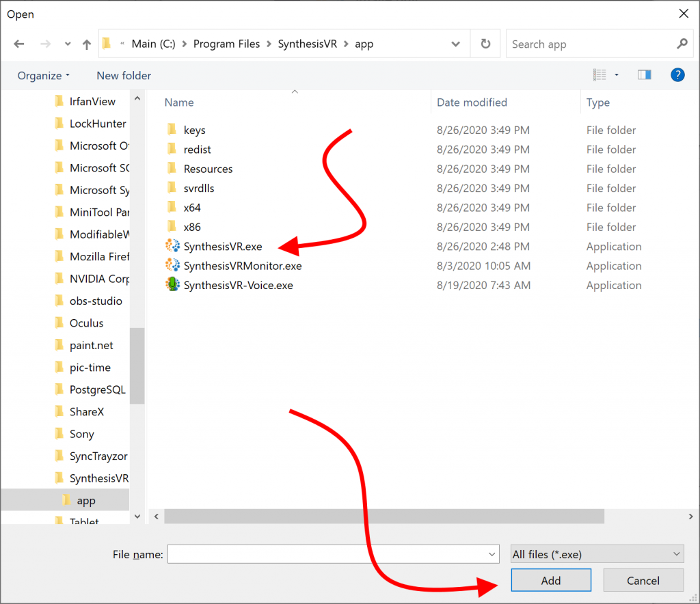Viewport: 700px width, 604px height.
Task: Click the Cancel button
Action: 643,580
